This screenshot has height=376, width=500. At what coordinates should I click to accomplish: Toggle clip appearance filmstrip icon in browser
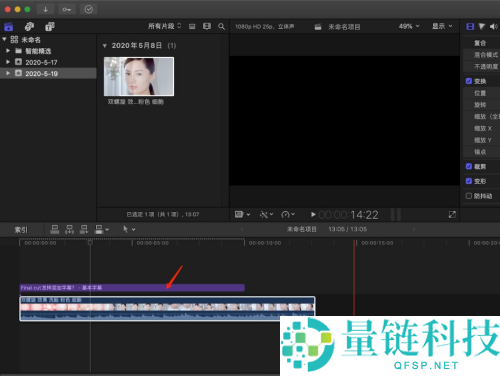click(192, 26)
